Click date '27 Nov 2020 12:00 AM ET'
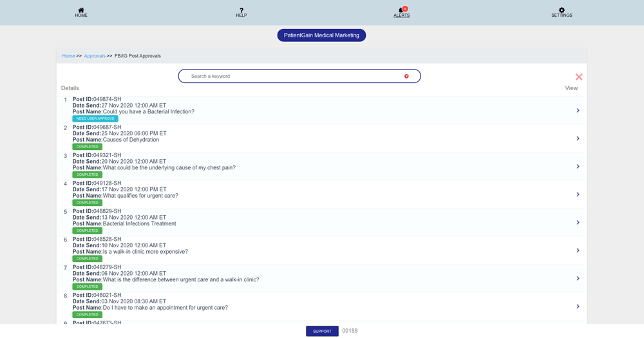The height and width of the screenshot is (338, 644). pos(134,106)
